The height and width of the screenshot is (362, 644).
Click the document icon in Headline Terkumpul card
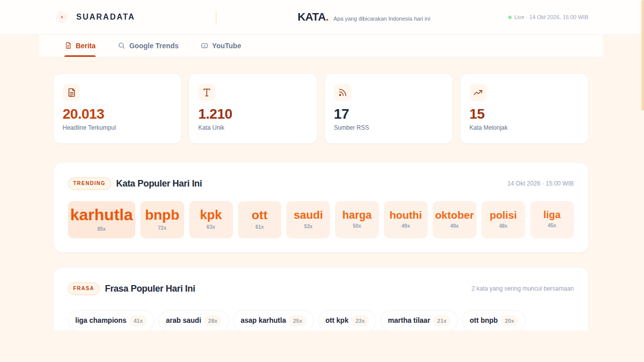click(71, 93)
